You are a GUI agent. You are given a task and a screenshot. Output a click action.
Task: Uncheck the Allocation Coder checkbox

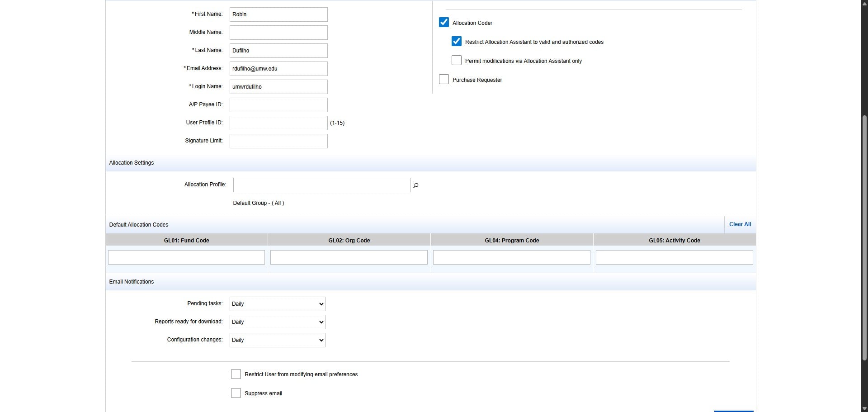coord(444,23)
